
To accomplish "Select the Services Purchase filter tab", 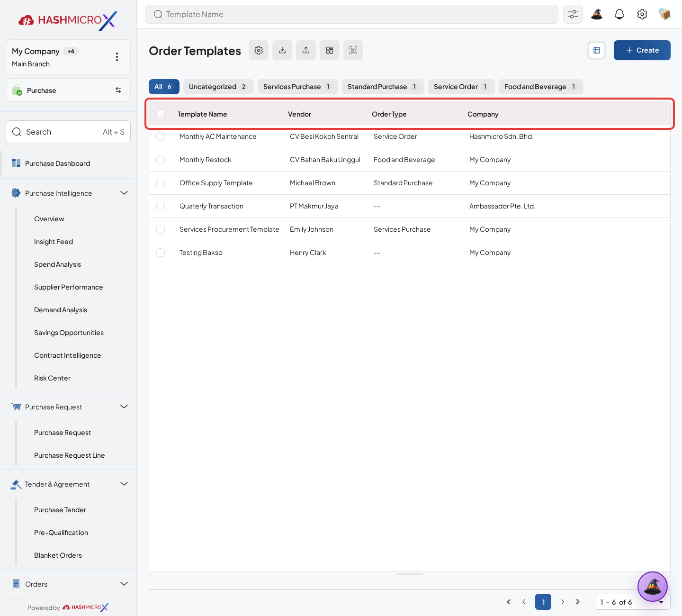I will click(x=298, y=87).
